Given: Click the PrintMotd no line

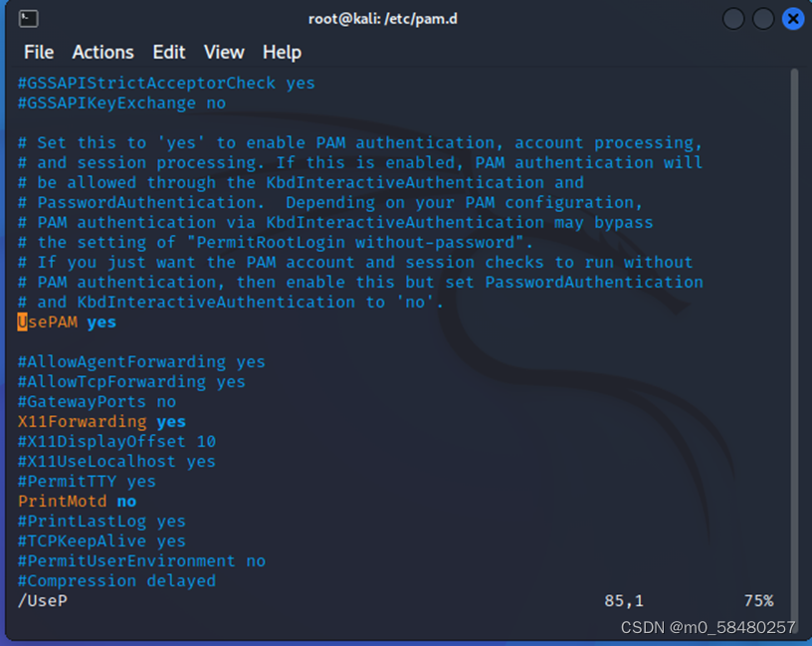Looking at the screenshot, I should [x=72, y=501].
